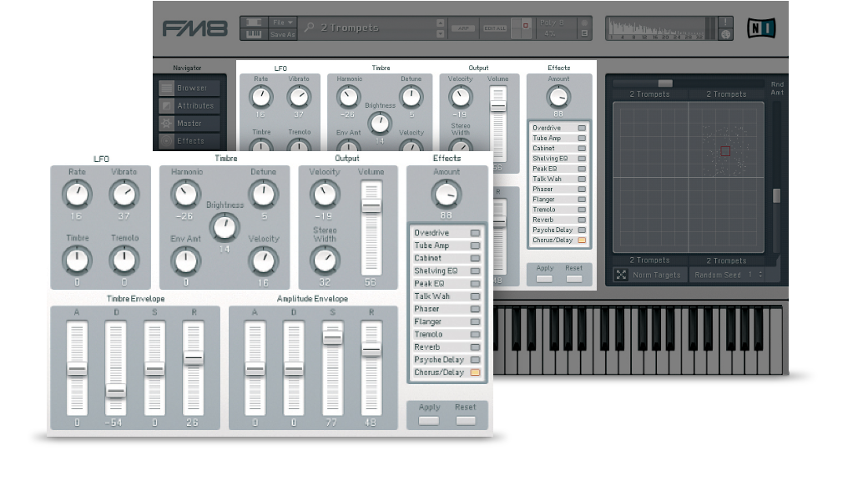Open Browser in the Navigator sidebar
This screenshot has width=868, height=501.
[x=189, y=88]
